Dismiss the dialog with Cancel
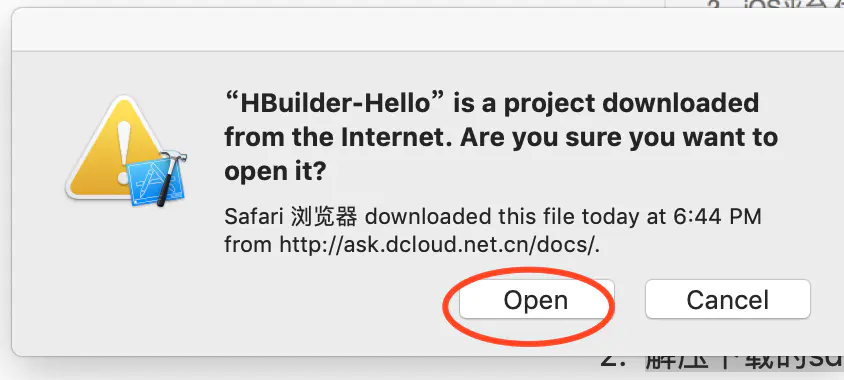 pos(727,299)
